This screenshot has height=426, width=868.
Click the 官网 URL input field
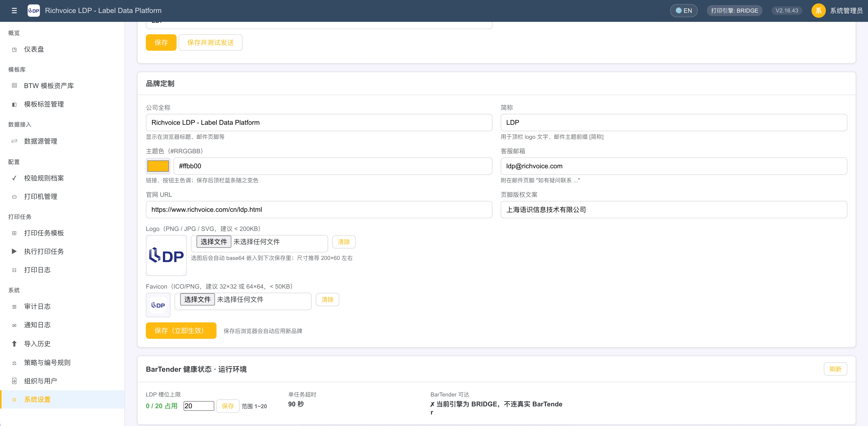pyautogui.click(x=319, y=210)
